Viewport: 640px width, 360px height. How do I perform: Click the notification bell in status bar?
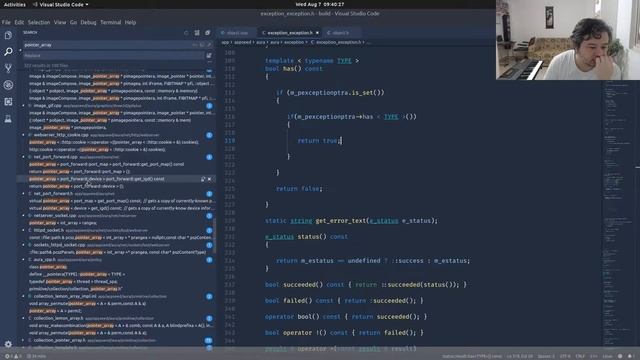[630, 356]
